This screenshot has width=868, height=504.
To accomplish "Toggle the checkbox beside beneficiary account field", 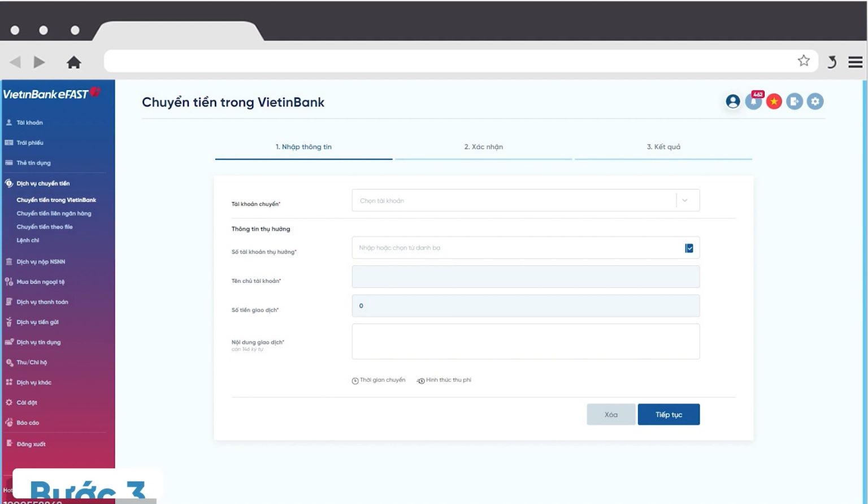I will click(689, 247).
